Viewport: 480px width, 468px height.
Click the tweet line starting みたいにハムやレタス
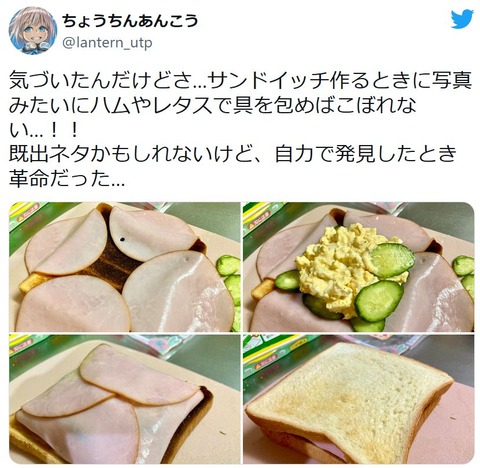pos(213,106)
